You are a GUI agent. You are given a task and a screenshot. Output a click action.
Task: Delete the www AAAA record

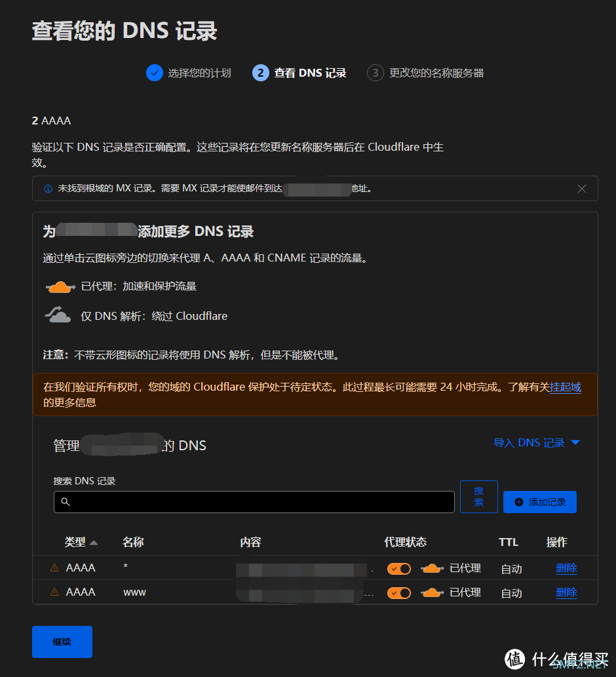tap(566, 592)
